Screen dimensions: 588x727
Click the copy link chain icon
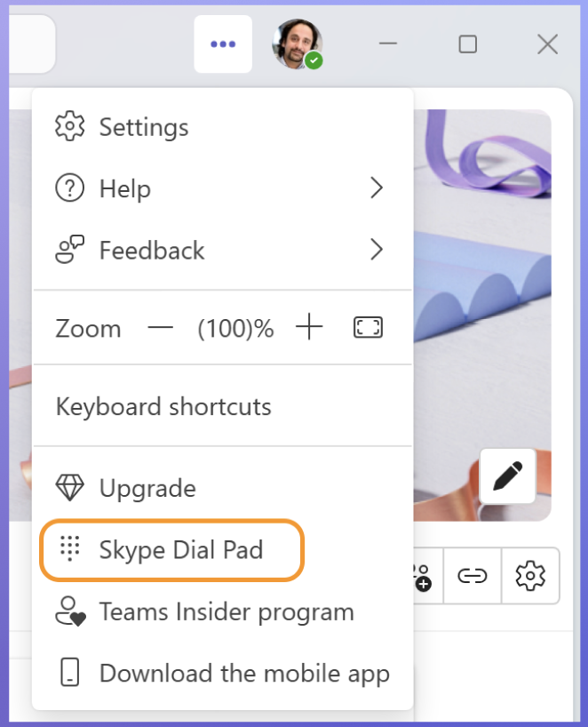(472, 577)
